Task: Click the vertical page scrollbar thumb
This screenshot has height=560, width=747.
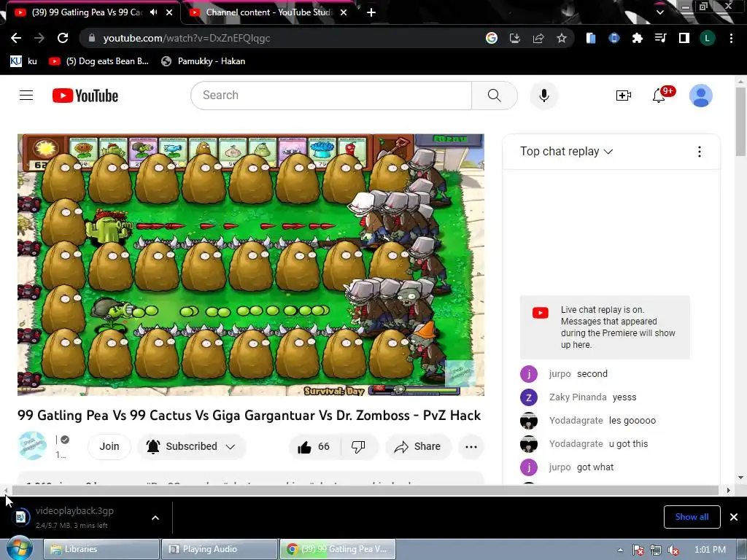Action: pos(740,122)
